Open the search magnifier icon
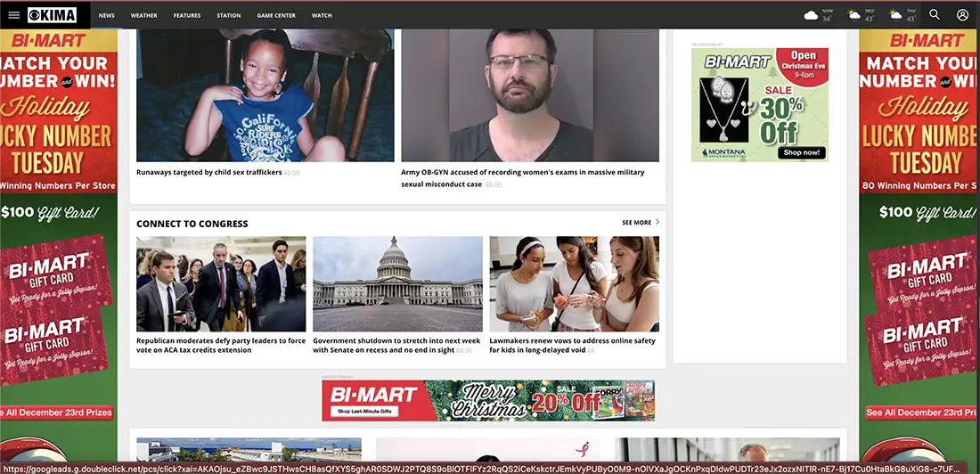The width and height of the screenshot is (980, 474). (x=935, y=14)
